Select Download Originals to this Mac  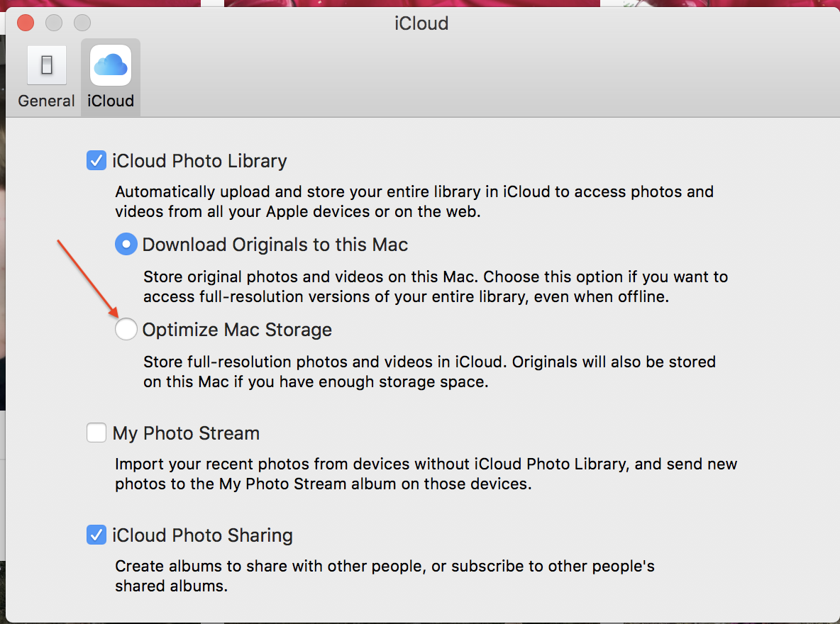126,244
